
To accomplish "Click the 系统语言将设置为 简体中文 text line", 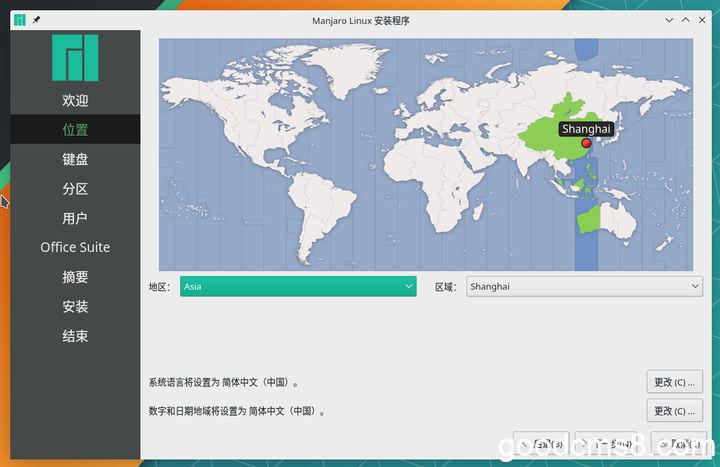I will [x=223, y=383].
